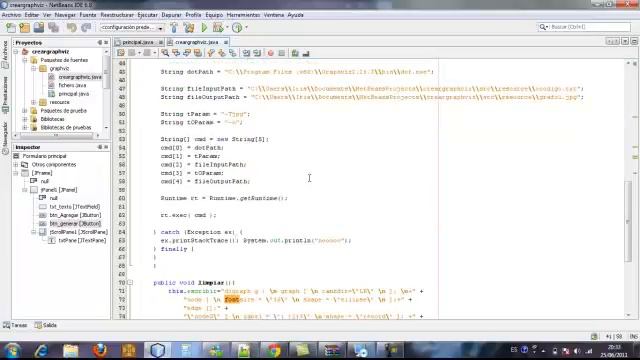Open Firefox from the taskbar

tap(100, 350)
